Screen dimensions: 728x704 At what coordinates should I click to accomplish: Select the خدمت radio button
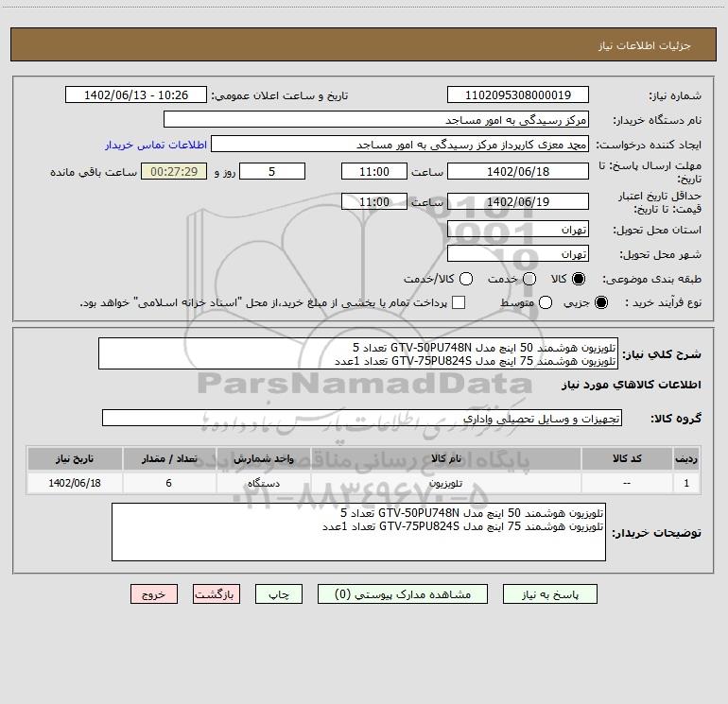click(529, 279)
